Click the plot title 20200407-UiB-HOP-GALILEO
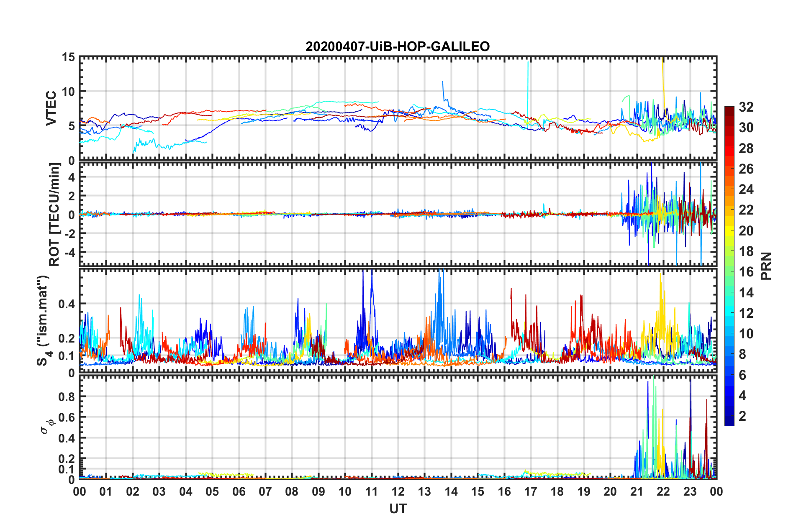This screenshot has height=532, width=796. click(398, 46)
